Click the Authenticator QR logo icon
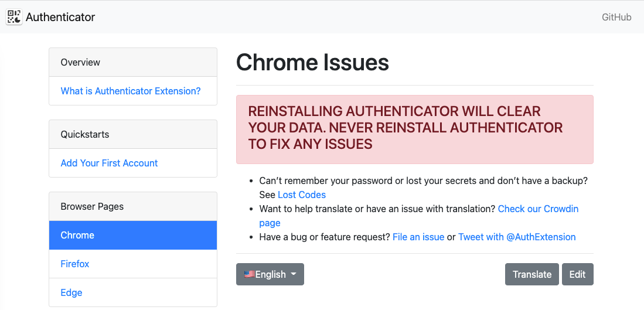 [15, 17]
